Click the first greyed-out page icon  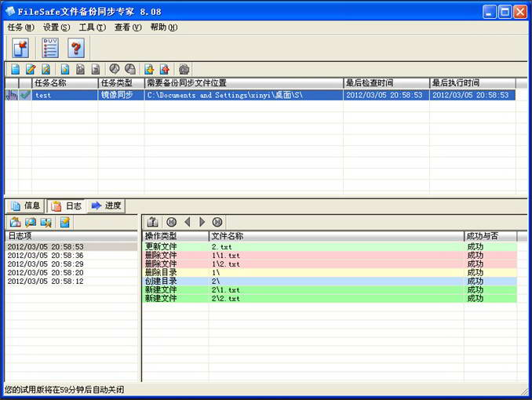pyautogui.click(x=80, y=69)
